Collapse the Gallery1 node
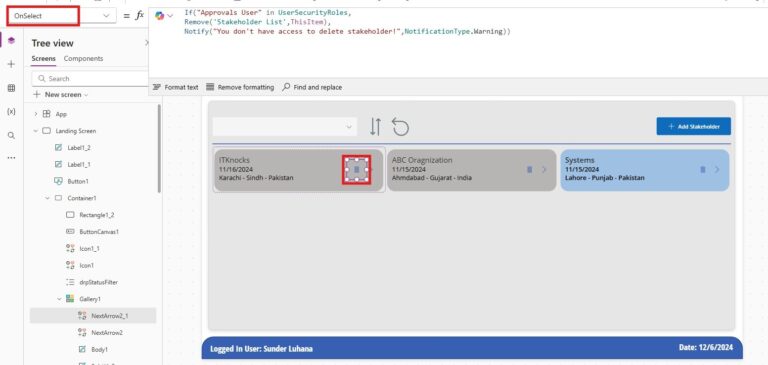The image size is (768, 365). click(59, 299)
